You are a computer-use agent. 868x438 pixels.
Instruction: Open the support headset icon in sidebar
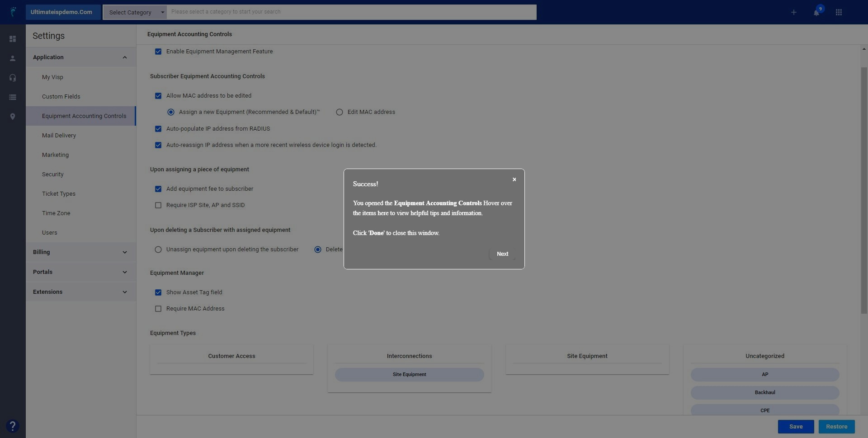pos(13,78)
